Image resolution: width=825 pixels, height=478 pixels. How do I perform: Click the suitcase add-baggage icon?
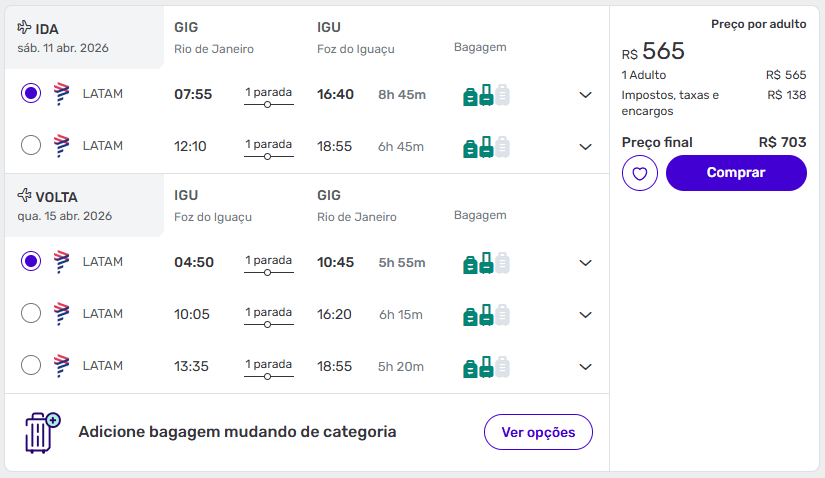[x=42, y=432]
